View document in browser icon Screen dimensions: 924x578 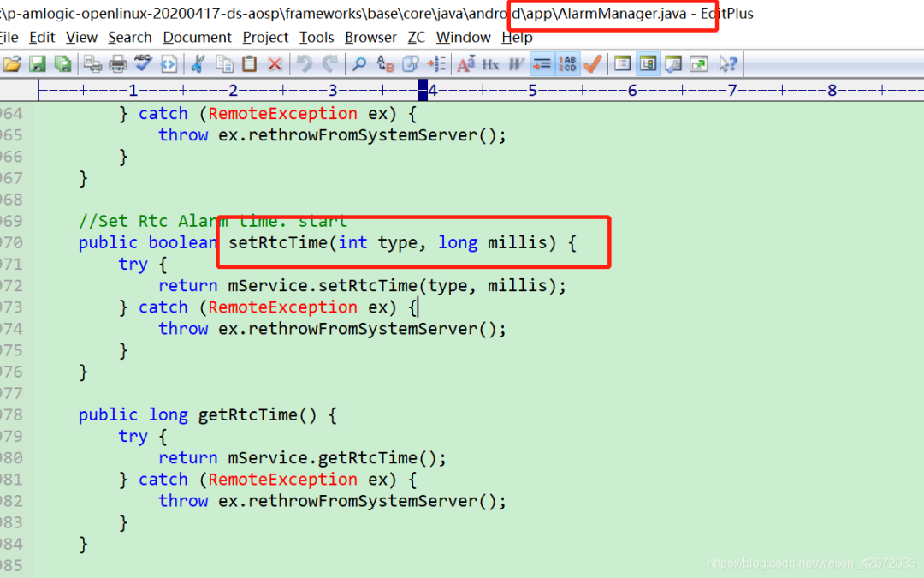tap(169, 63)
